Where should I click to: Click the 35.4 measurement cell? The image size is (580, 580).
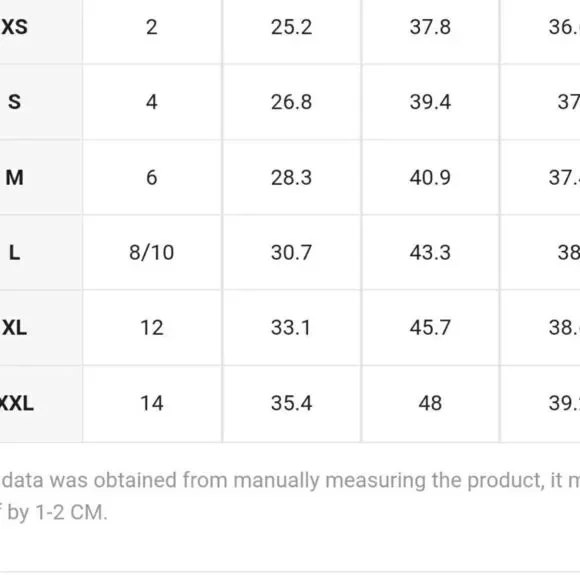coord(291,403)
